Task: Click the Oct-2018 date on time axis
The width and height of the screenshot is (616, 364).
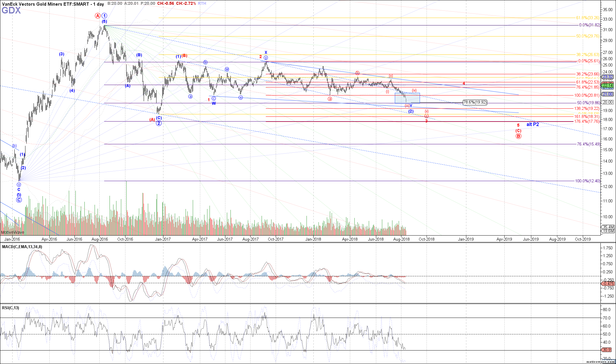Action: (427, 239)
